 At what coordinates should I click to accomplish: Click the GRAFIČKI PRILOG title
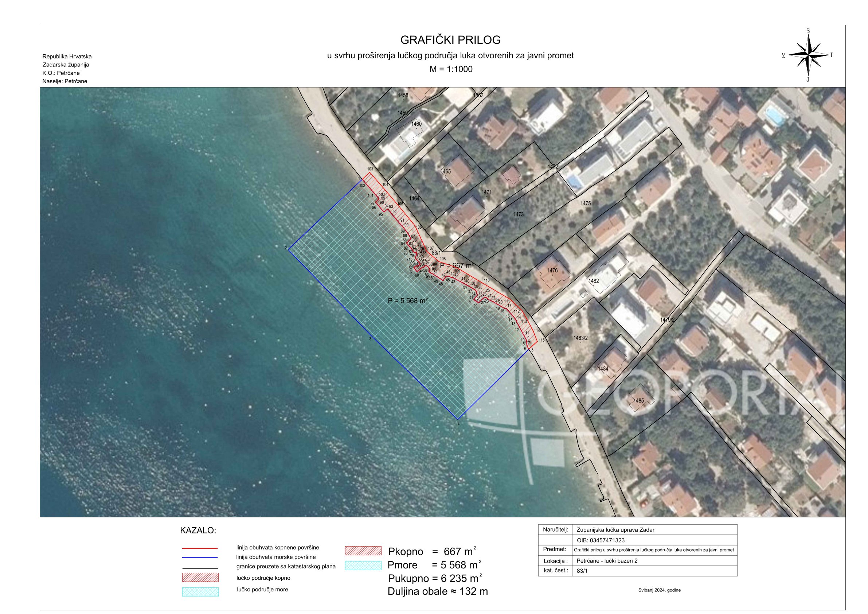click(x=450, y=40)
